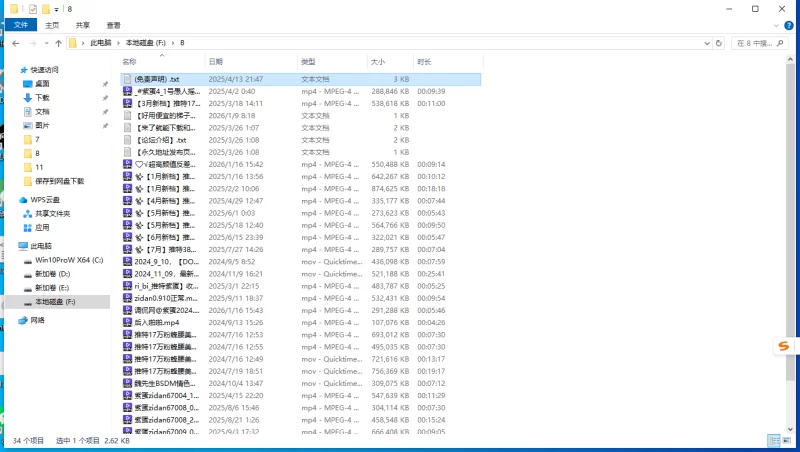Open folder 11 in the sidebar

[x=39, y=167]
